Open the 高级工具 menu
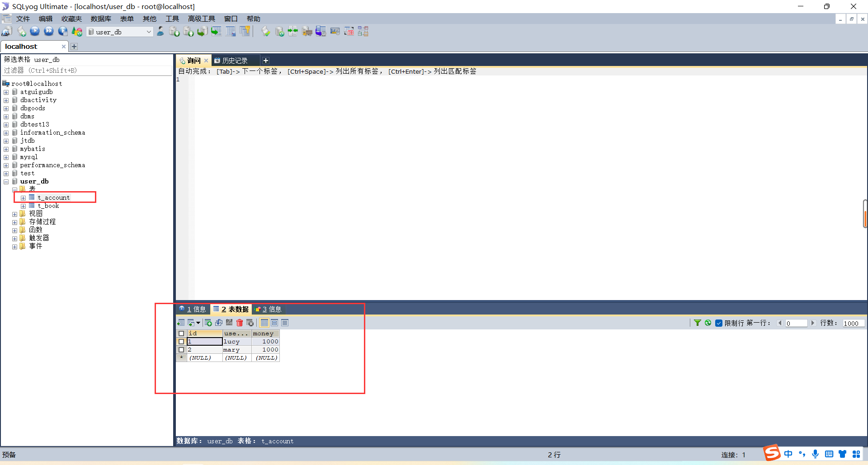Viewport: 868px width, 465px height. click(x=202, y=19)
